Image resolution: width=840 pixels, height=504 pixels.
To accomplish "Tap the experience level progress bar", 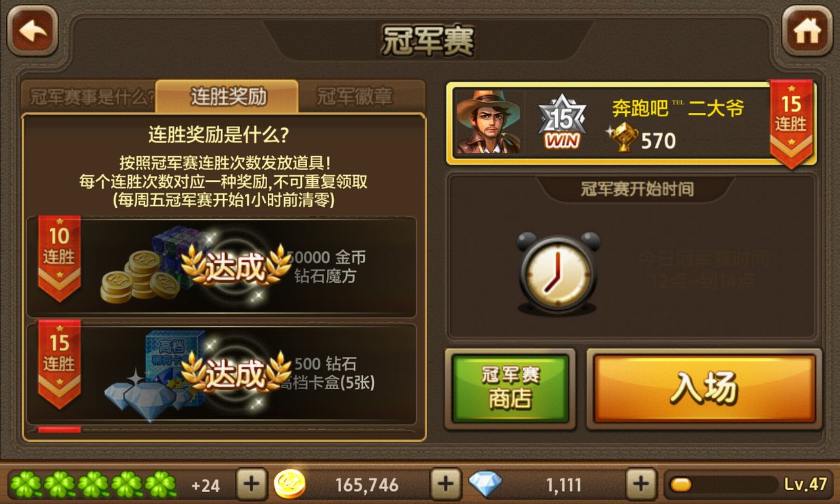I will [723, 485].
